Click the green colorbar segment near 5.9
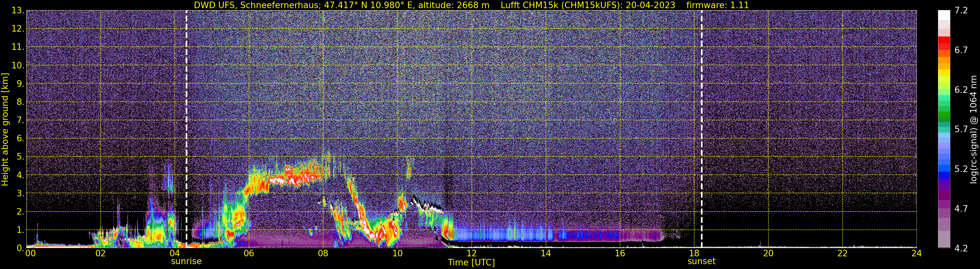The image size is (980, 269). coord(944,114)
